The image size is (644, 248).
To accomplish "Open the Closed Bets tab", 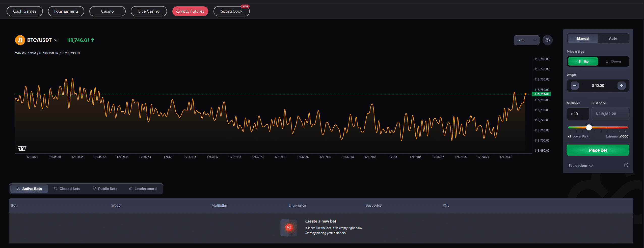I will pyautogui.click(x=67, y=189).
